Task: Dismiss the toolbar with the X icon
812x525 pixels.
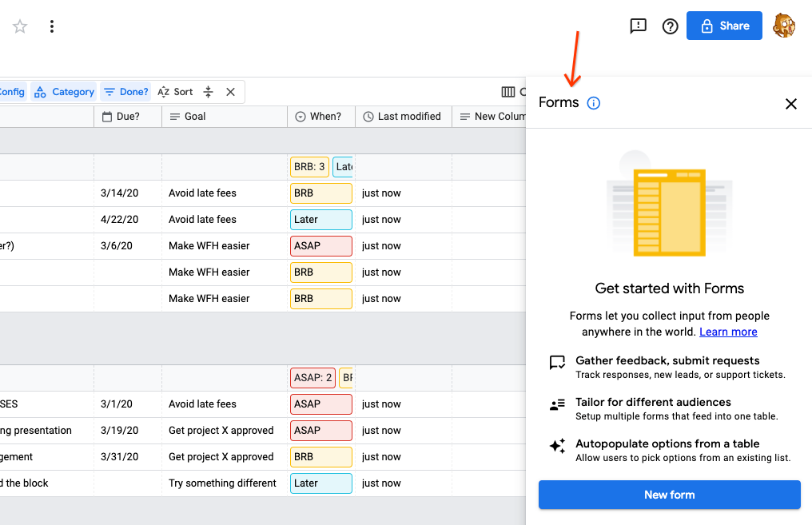Action: tap(230, 92)
